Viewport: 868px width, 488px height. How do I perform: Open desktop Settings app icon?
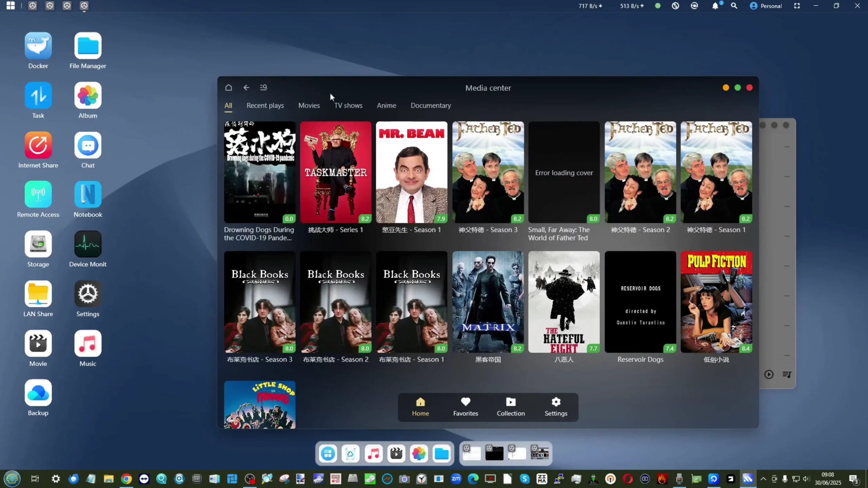point(88,293)
